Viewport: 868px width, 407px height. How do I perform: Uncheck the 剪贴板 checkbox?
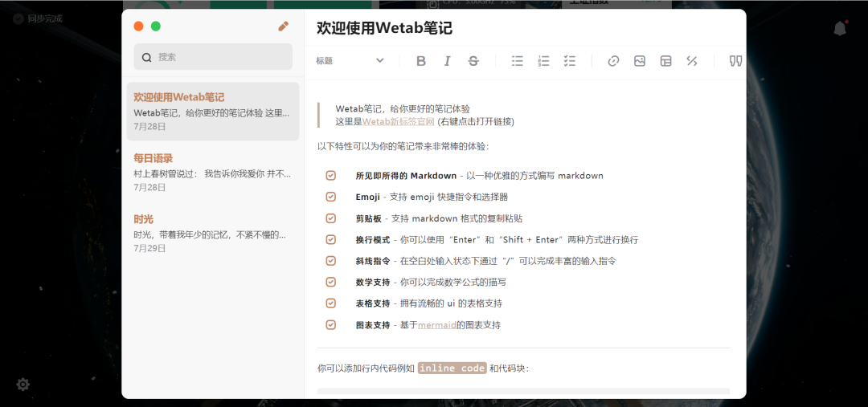tap(330, 218)
